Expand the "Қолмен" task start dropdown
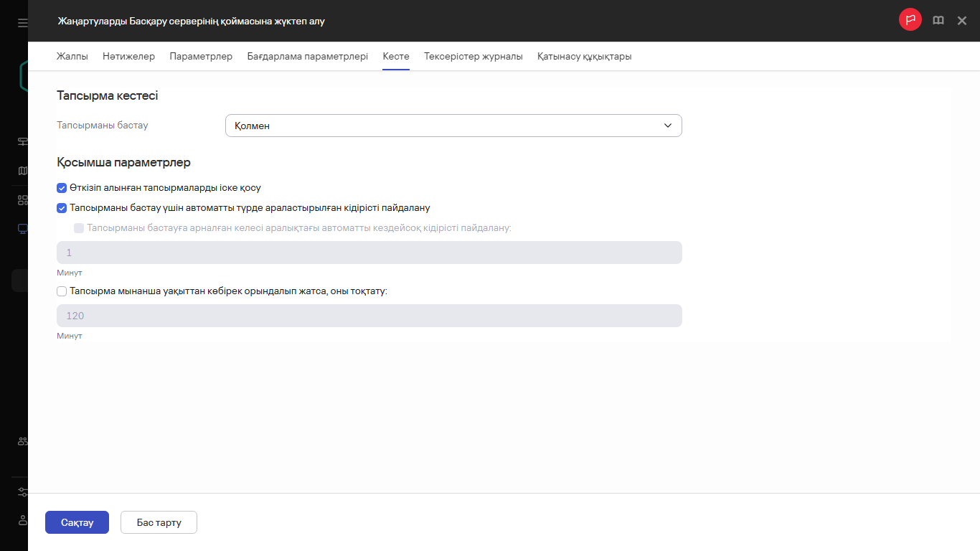The width and height of the screenshot is (980, 551). pos(453,126)
